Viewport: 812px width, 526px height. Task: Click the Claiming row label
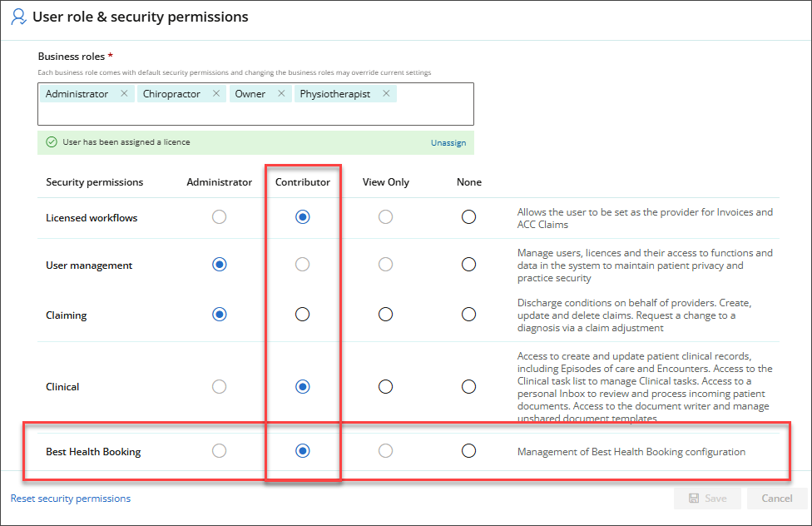[67, 315]
